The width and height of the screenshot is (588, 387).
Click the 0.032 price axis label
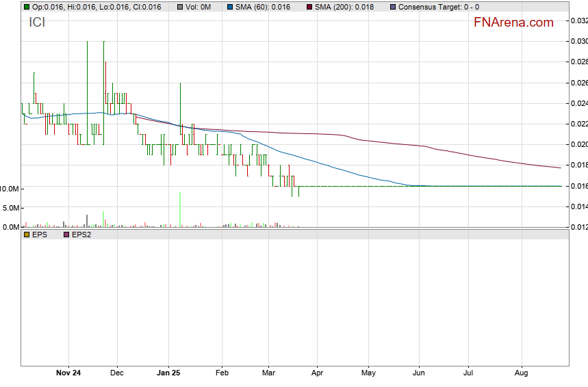pos(579,21)
